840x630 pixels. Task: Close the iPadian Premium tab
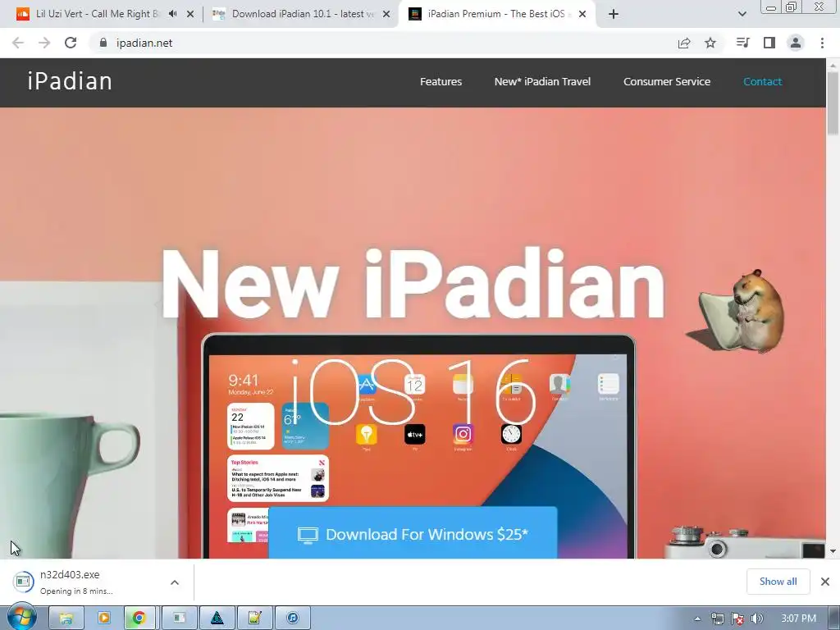(x=582, y=14)
